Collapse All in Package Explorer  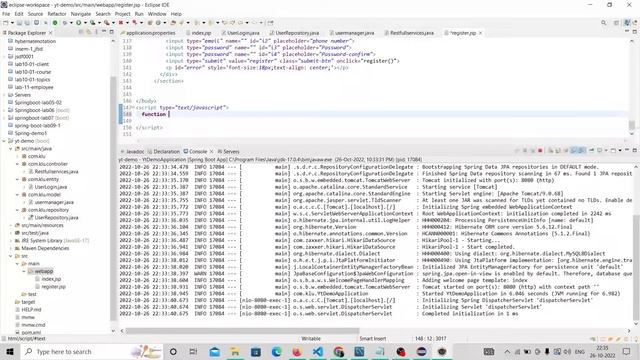tap(81, 32)
